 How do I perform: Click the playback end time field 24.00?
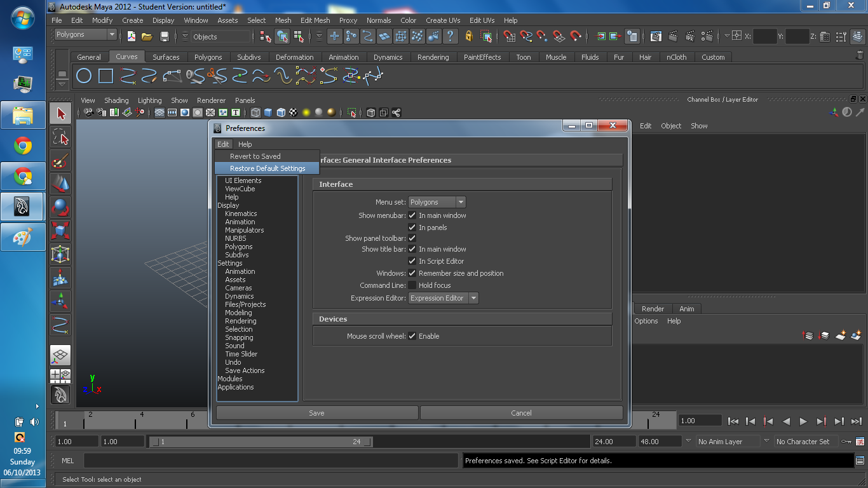614,441
